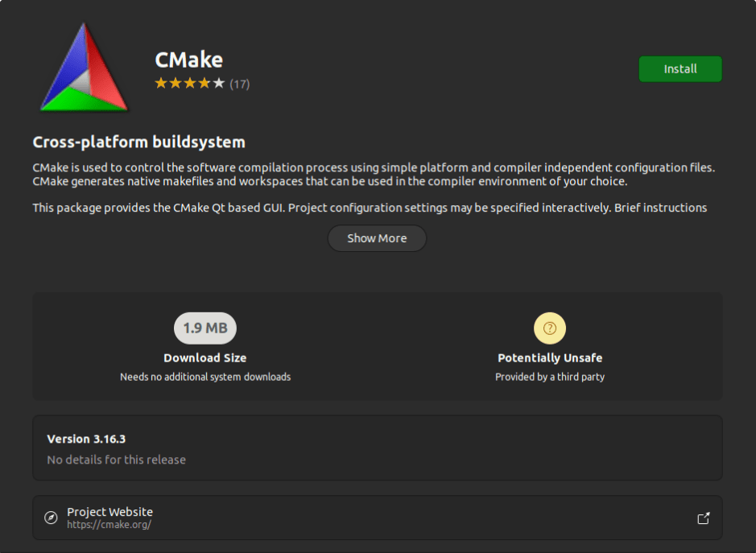Click the compass icon beside Project Website

51,517
